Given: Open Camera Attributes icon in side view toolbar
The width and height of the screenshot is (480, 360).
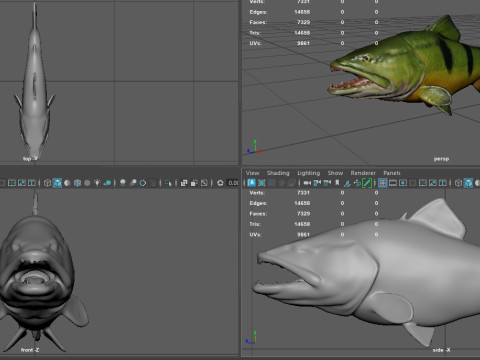Looking at the screenshot, I should 327,183.
